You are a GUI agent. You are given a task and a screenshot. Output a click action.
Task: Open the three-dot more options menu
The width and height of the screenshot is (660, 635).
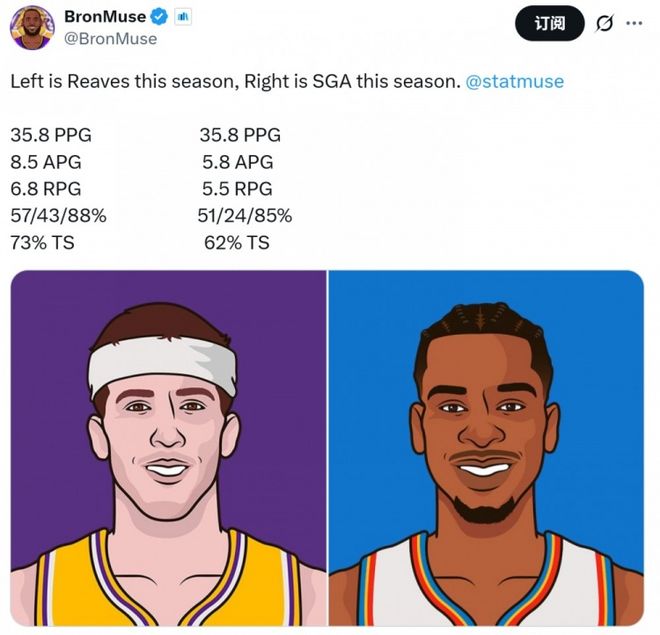[634, 23]
